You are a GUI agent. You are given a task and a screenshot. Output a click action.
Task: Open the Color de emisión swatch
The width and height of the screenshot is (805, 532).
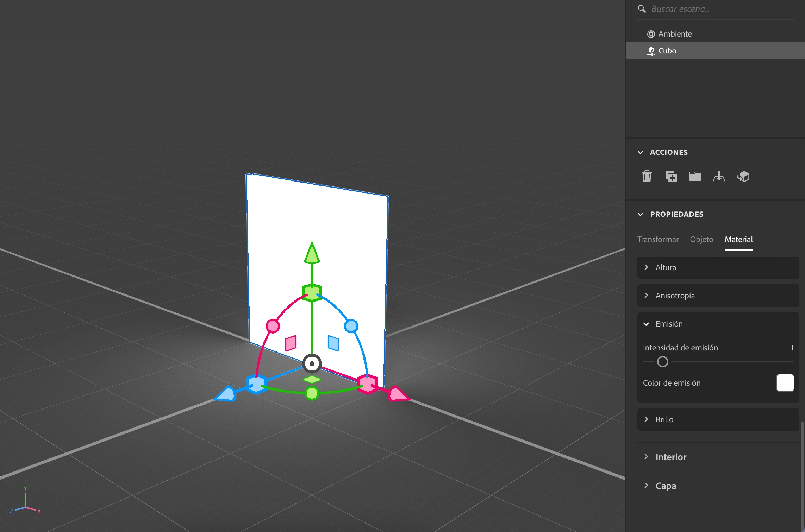(785, 383)
